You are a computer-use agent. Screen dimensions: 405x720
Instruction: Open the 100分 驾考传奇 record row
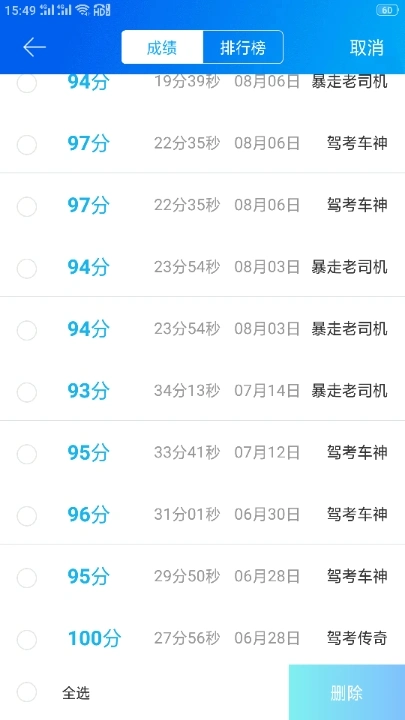pos(202,638)
